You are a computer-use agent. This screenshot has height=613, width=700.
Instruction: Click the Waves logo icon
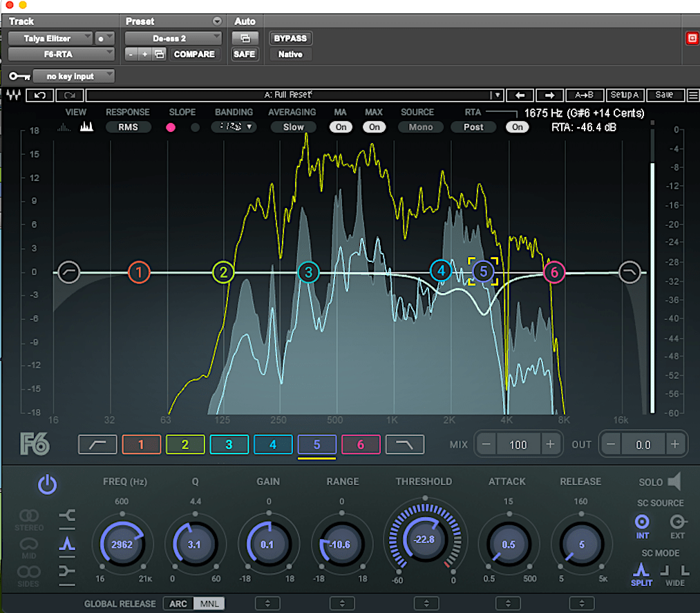(x=14, y=95)
